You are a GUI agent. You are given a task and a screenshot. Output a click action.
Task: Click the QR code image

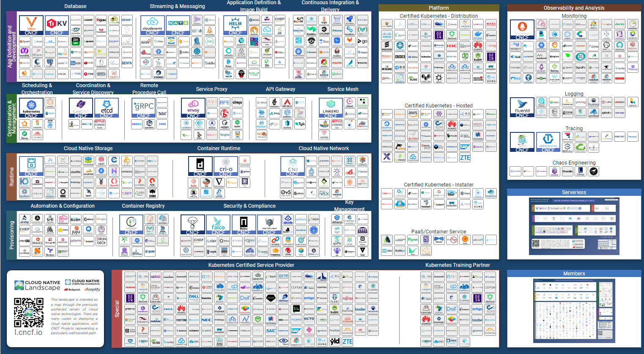[29, 313]
